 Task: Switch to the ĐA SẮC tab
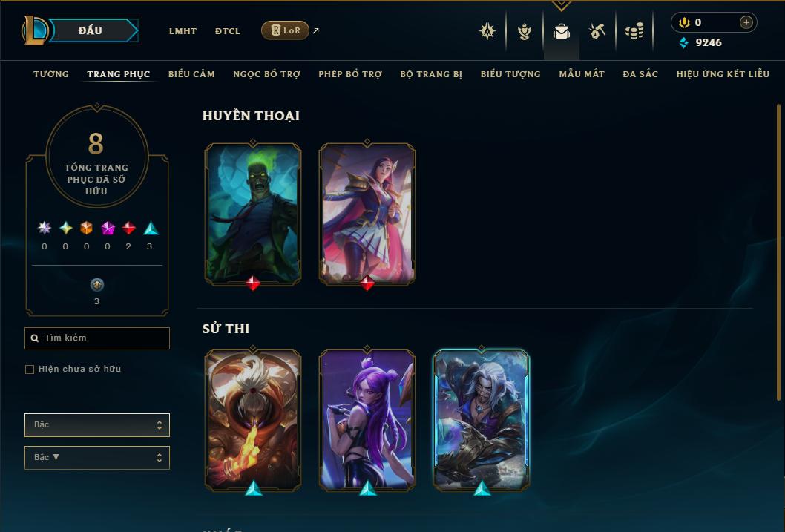coord(640,74)
